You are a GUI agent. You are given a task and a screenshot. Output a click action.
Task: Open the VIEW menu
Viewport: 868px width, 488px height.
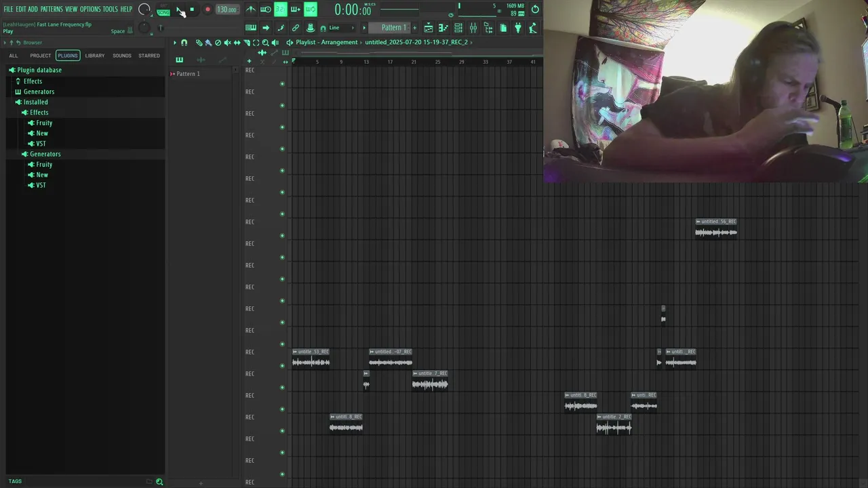pyautogui.click(x=71, y=9)
